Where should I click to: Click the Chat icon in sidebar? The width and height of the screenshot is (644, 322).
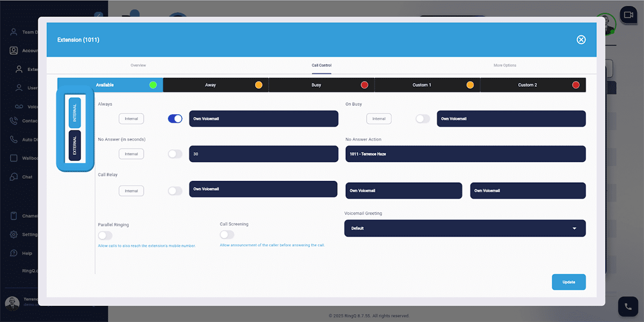coord(14,177)
